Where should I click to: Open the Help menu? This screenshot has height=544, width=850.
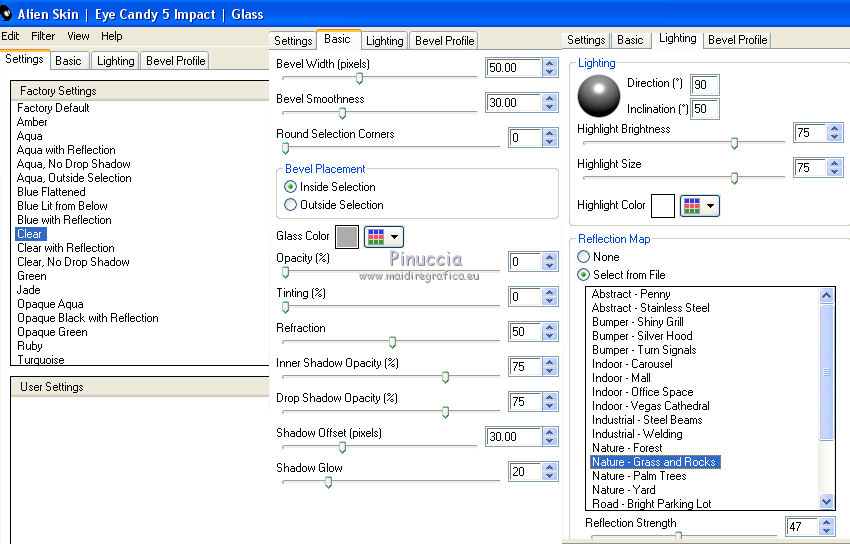coord(112,36)
